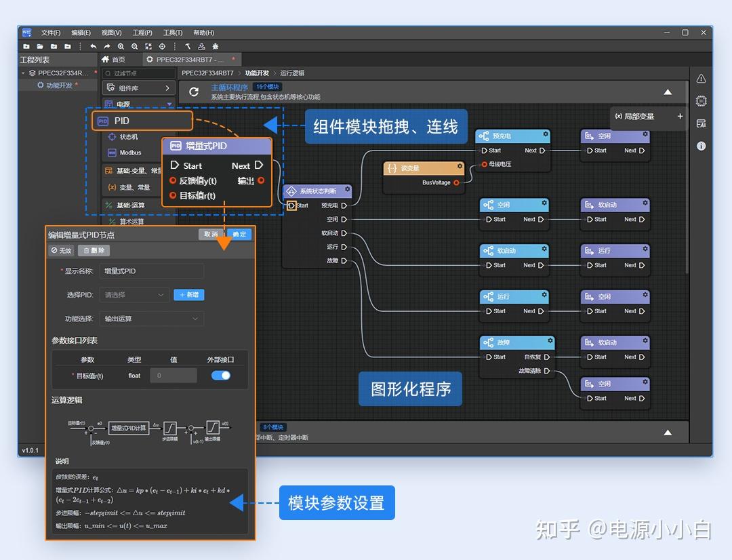The image size is (732, 560).
Task: Click the refresh icon beside 主循环程序
Action: [x=195, y=92]
